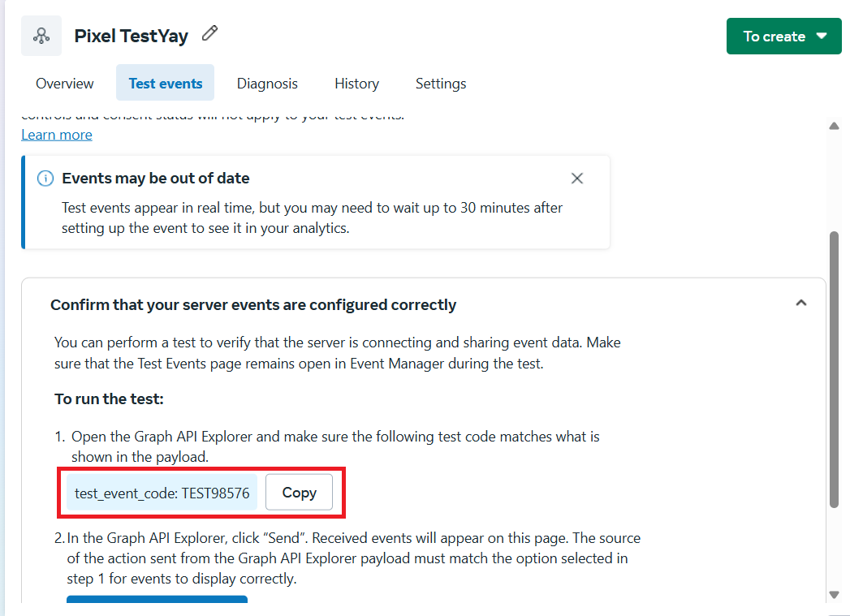This screenshot has width=850, height=616.
Task: Open the Settings tab
Action: (441, 84)
